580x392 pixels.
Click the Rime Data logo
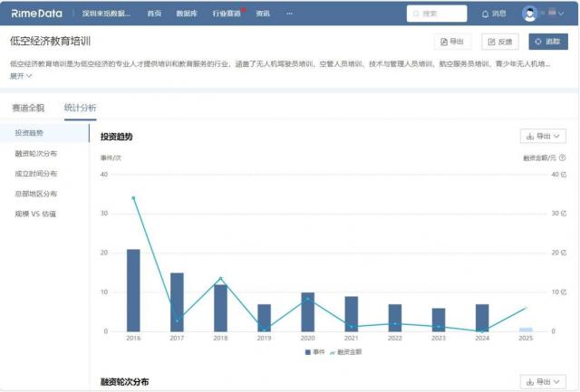coord(36,14)
